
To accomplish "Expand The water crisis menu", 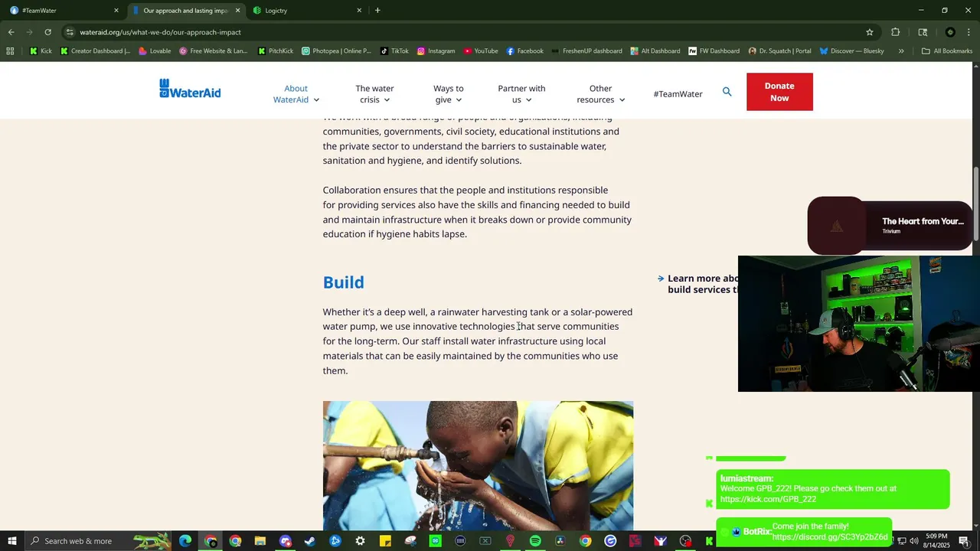I will [374, 94].
